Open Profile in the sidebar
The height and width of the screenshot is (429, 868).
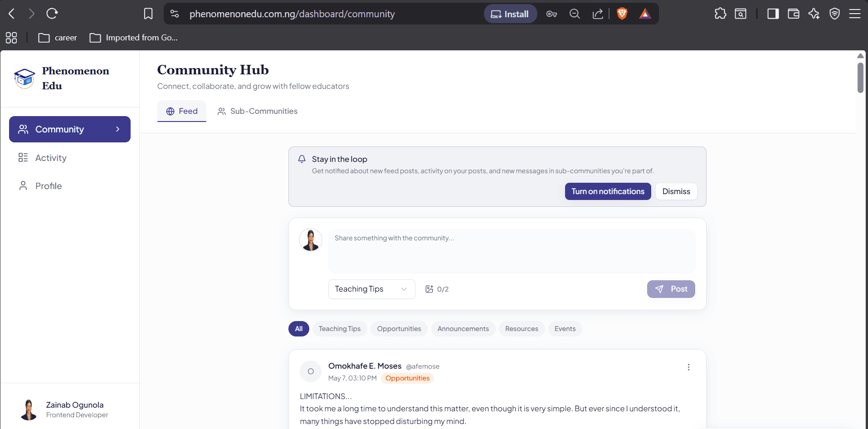coord(70,186)
